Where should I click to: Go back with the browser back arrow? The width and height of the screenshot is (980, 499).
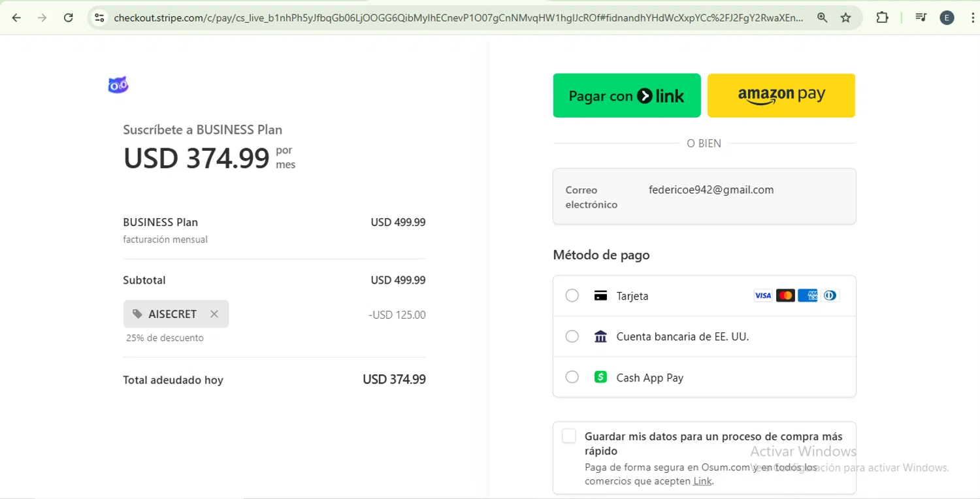(x=16, y=18)
